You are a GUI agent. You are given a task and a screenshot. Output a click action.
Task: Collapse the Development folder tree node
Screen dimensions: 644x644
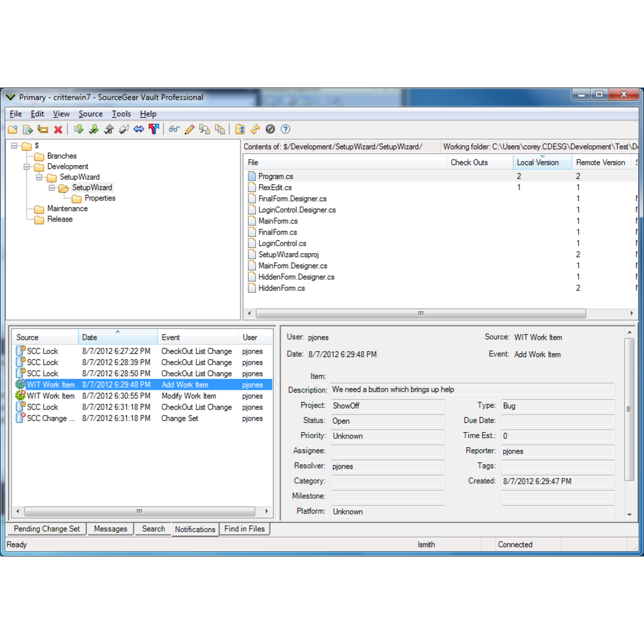pos(27,167)
